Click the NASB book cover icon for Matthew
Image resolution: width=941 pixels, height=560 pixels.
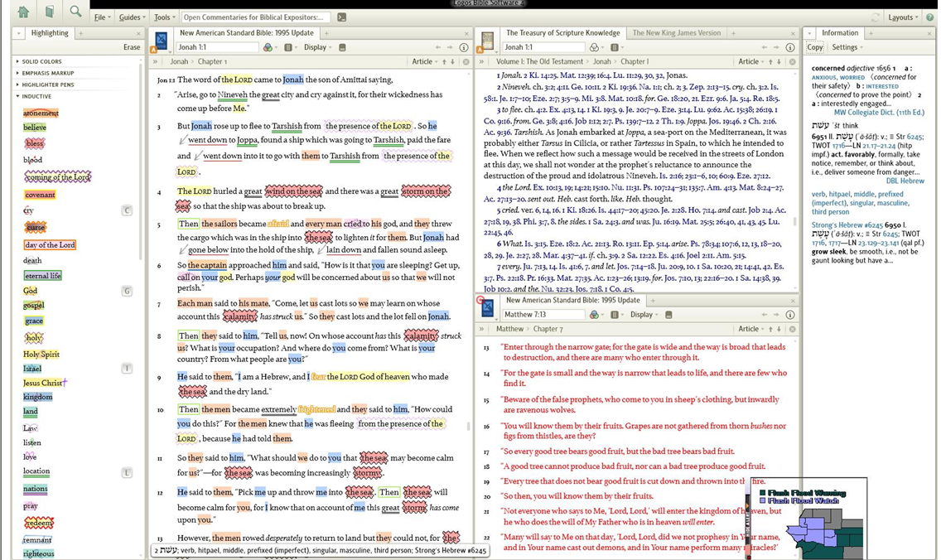pos(488,309)
